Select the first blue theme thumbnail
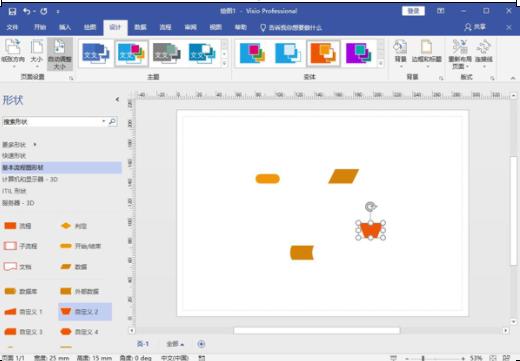 click(x=96, y=53)
